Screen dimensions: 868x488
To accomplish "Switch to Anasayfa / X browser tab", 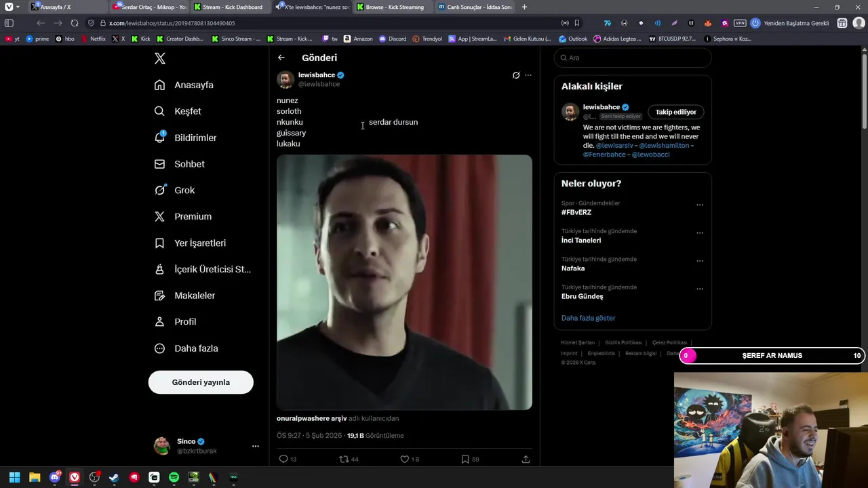I will coord(66,7).
